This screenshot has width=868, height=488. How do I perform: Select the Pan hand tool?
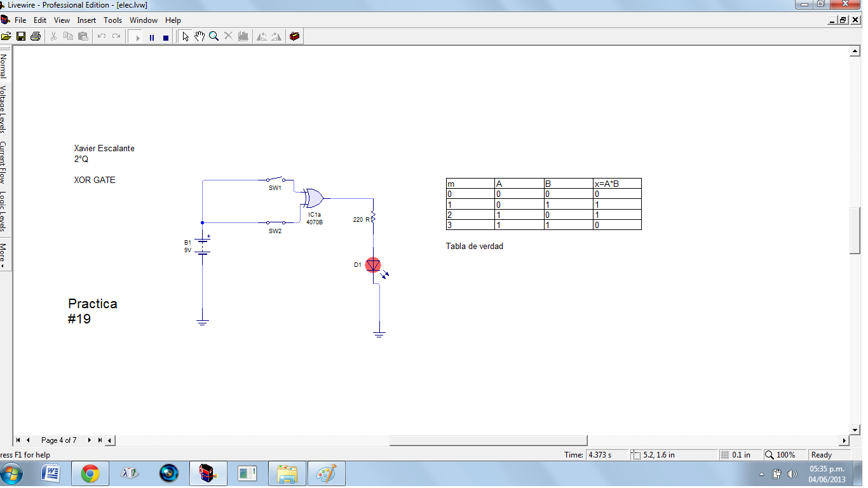click(199, 36)
